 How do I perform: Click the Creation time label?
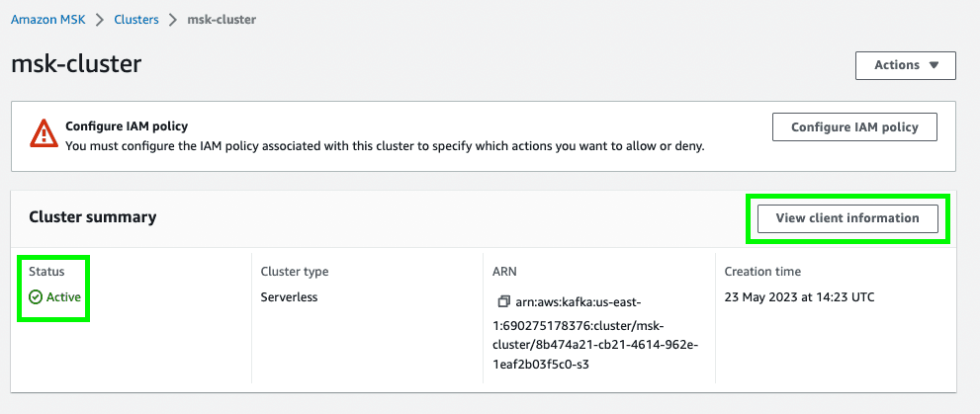(x=762, y=272)
